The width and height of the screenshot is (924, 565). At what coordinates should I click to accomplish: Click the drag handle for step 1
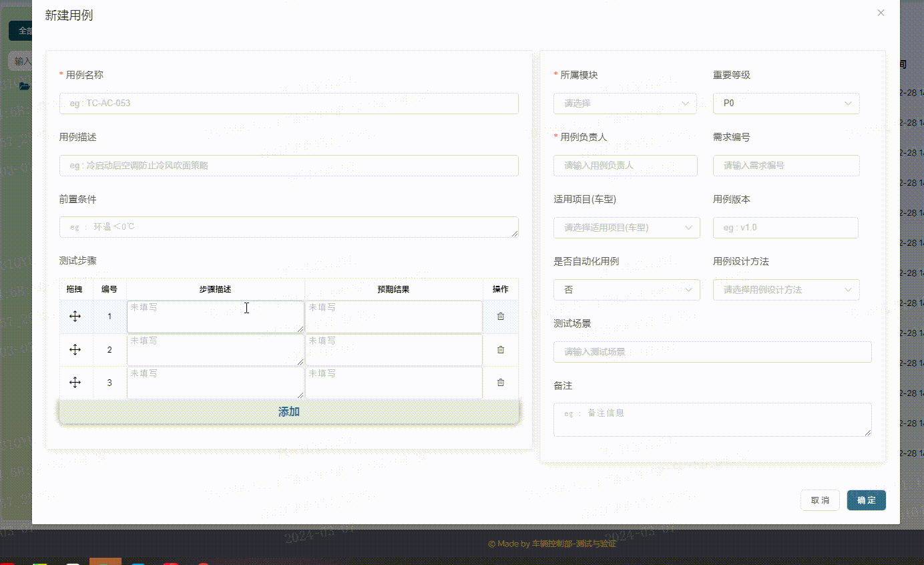[75, 316]
